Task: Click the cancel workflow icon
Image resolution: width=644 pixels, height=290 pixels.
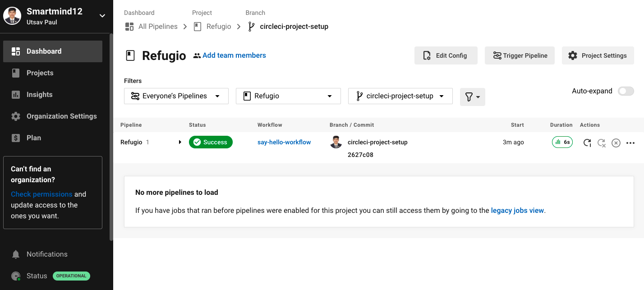Action: coord(616,143)
